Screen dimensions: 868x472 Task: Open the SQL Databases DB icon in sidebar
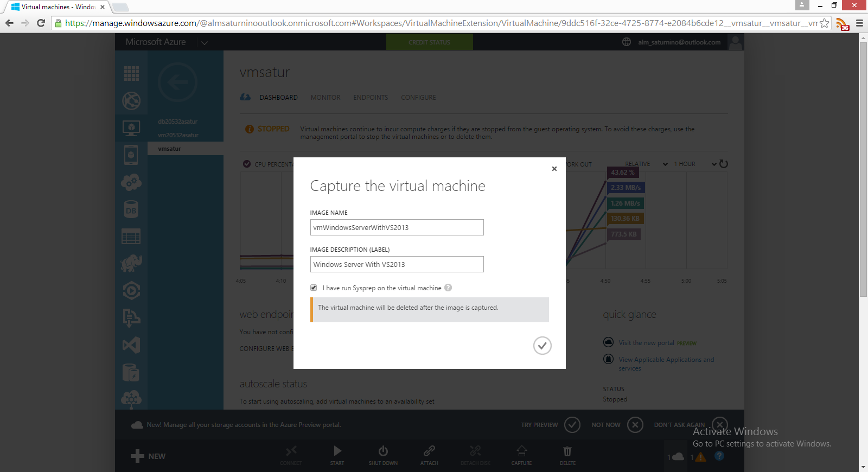[x=131, y=209]
